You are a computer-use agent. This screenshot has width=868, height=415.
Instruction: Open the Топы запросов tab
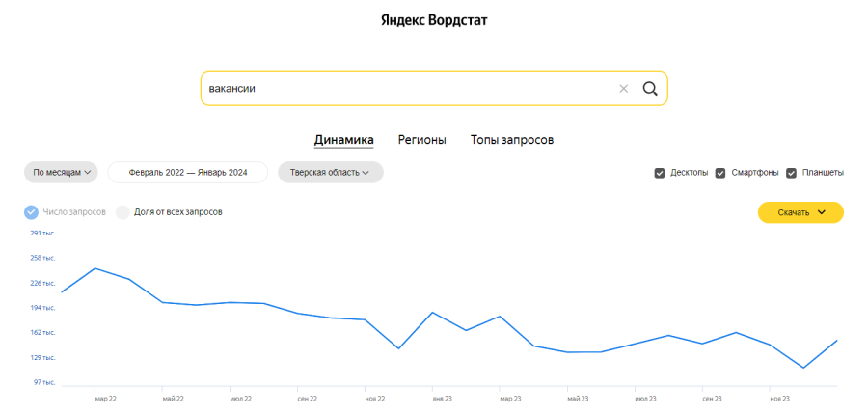[512, 140]
